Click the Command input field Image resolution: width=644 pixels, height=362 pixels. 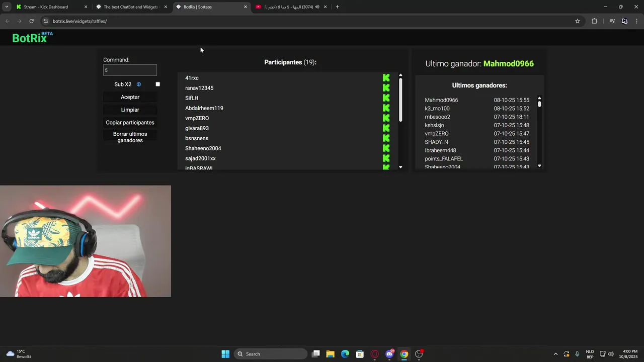tap(130, 70)
